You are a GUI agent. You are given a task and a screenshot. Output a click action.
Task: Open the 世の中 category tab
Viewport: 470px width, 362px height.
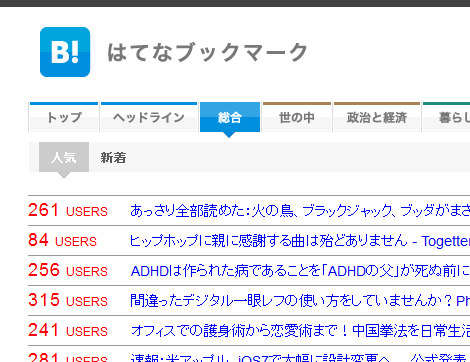297,117
